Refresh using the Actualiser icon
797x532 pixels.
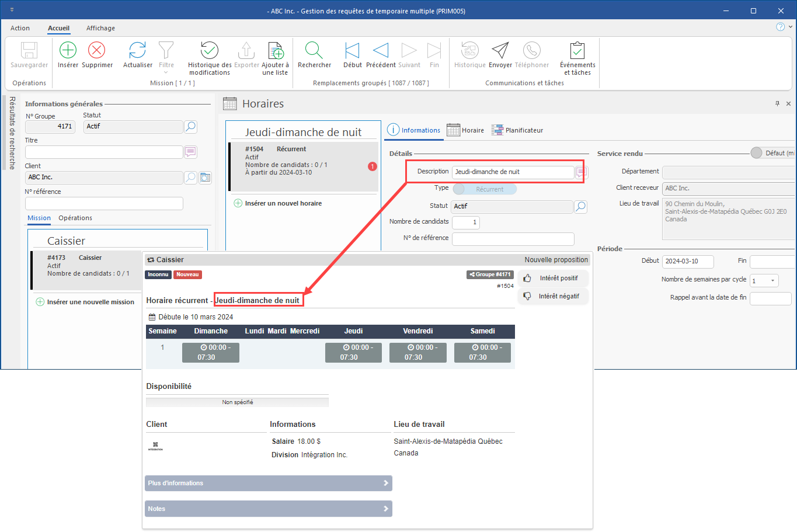137,51
